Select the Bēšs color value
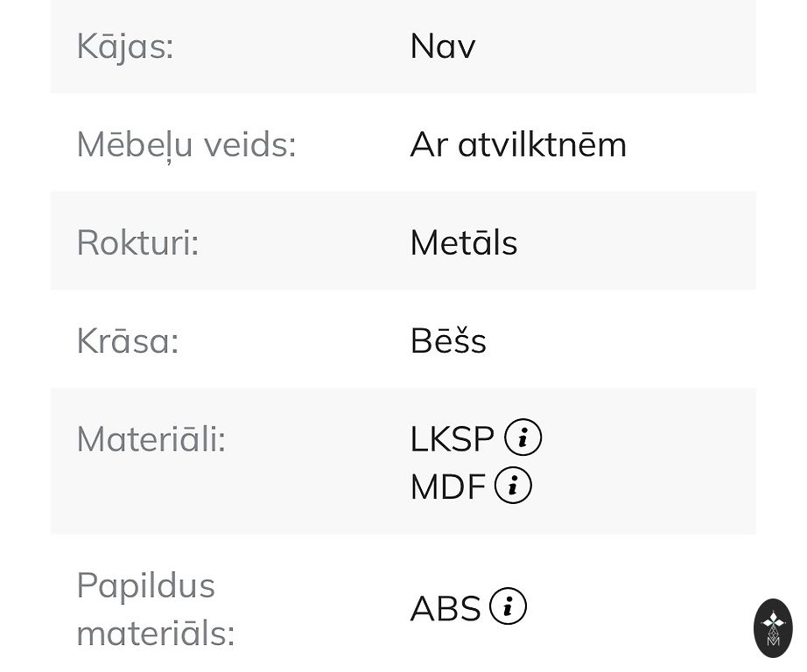The width and height of the screenshot is (807, 672). [x=447, y=340]
